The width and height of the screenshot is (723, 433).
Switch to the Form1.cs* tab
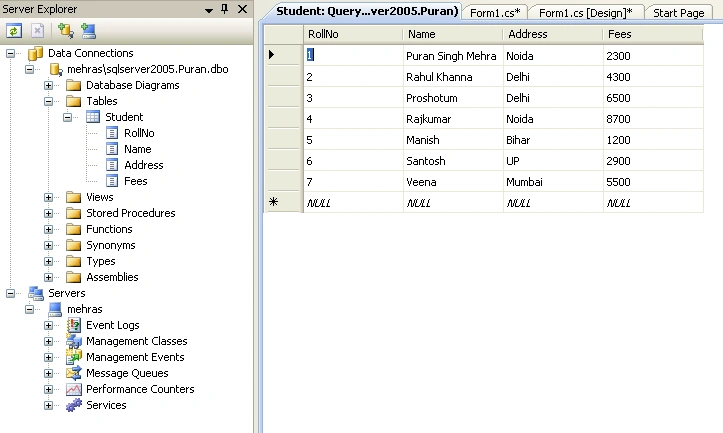(495, 13)
